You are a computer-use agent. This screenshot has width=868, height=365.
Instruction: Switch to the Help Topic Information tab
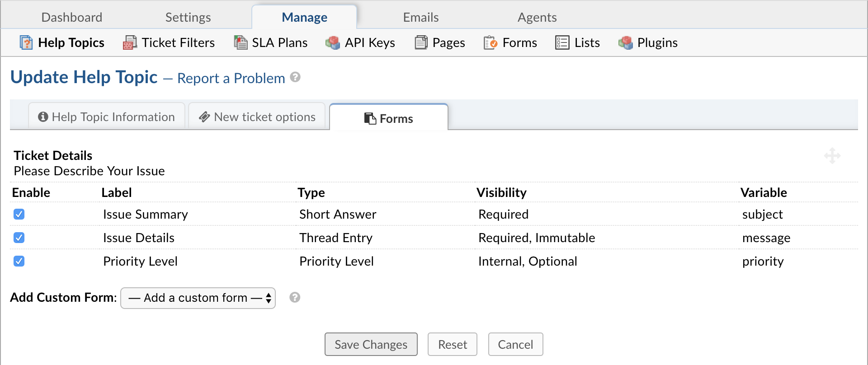click(107, 117)
